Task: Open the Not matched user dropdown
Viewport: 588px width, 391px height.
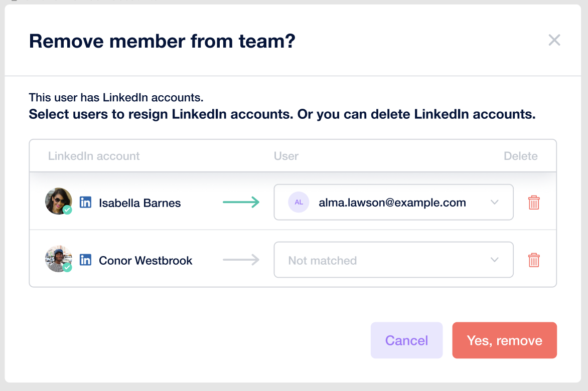Action: (393, 260)
